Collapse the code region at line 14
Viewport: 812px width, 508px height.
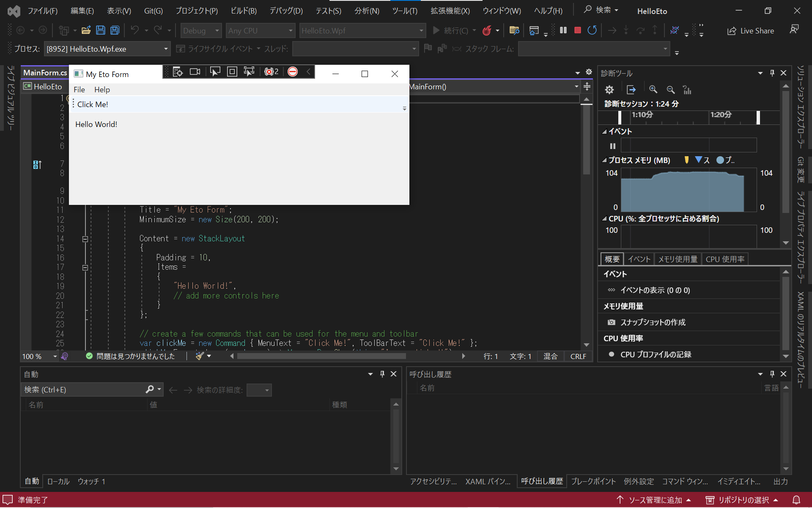[85, 239]
